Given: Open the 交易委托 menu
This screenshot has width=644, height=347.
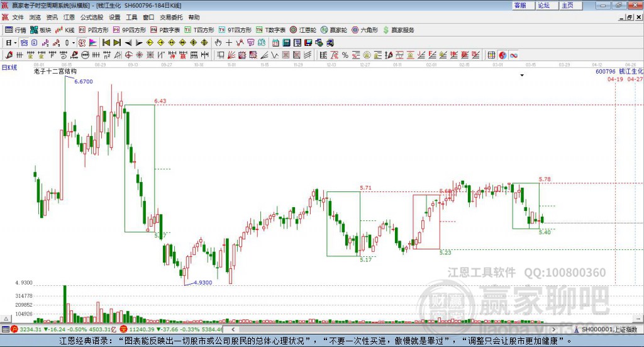Looking at the screenshot, I should (171, 17).
